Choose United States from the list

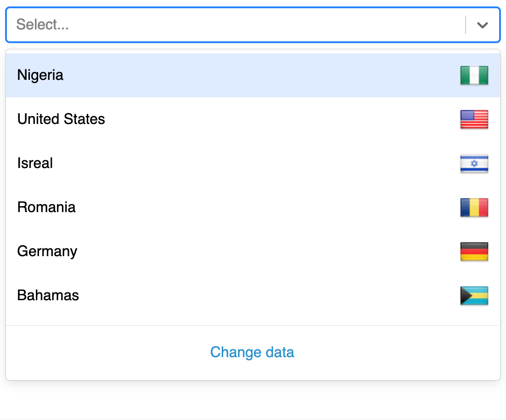[61, 119]
